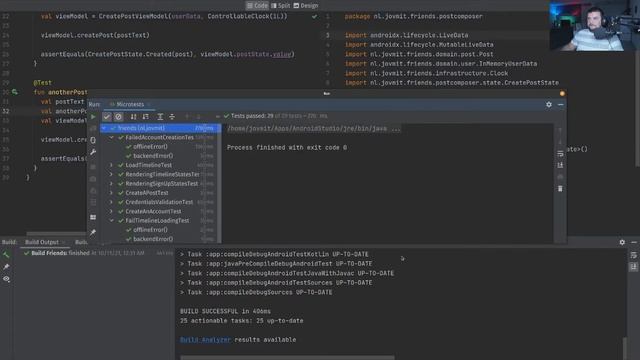This screenshot has height=360, width=640.
Task: Select offlineError() under FailTimelineLoadingTest
Action: coord(150,230)
